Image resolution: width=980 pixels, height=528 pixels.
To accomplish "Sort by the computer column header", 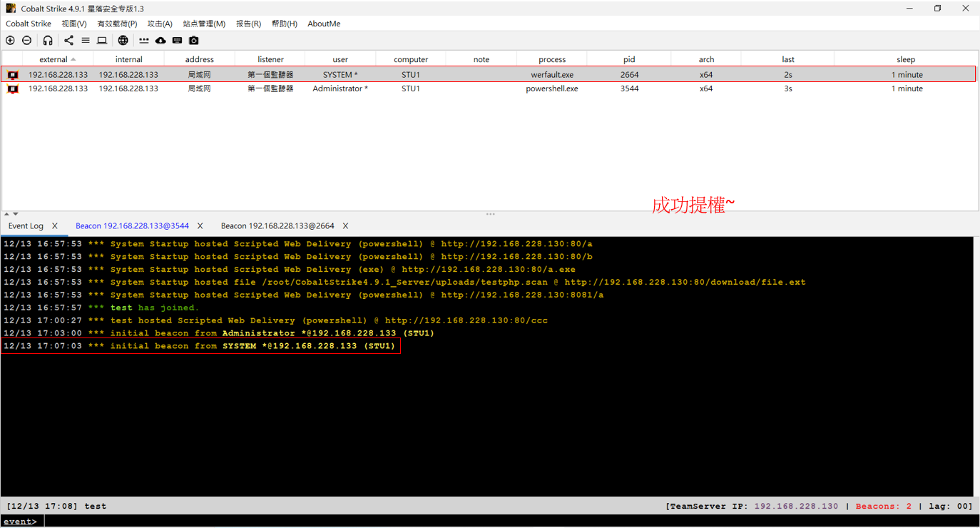I will click(x=411, y=59).
